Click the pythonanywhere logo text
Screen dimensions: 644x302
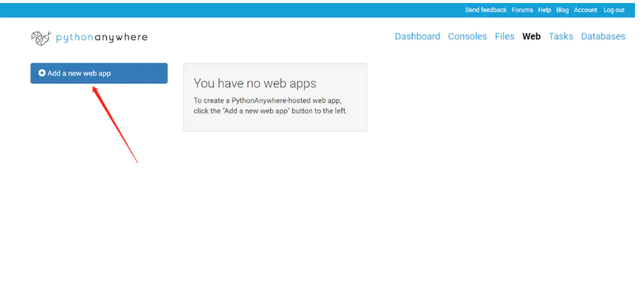(x=102, y=38)
